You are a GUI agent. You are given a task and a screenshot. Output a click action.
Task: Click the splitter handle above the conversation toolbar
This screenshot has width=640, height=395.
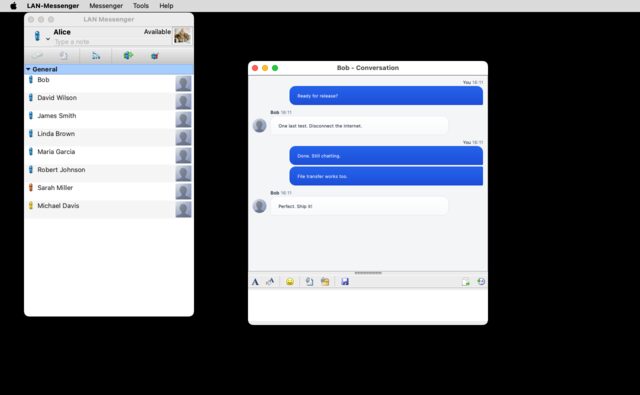(x=368, y=273)
